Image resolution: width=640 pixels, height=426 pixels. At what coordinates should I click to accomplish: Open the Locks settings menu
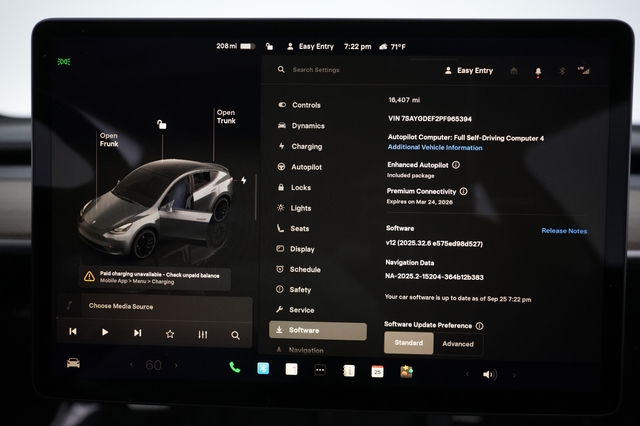(x=294, y=187)
